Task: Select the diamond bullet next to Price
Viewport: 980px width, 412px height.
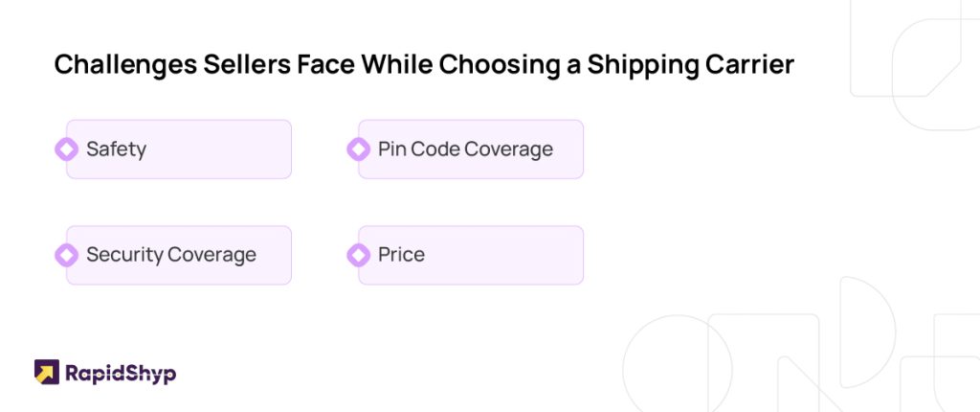Action: tap(358, 255)
